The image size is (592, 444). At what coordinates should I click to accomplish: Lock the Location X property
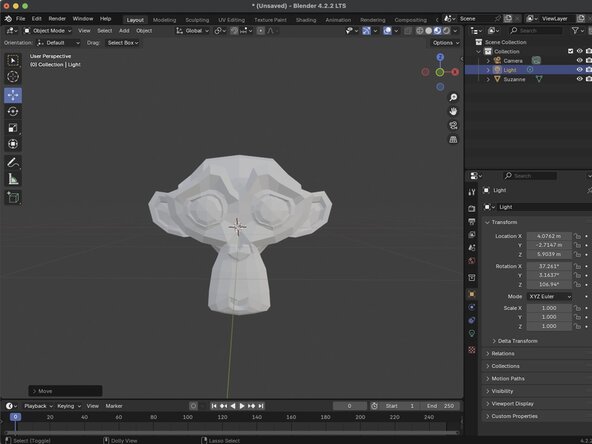pos(577,236)
